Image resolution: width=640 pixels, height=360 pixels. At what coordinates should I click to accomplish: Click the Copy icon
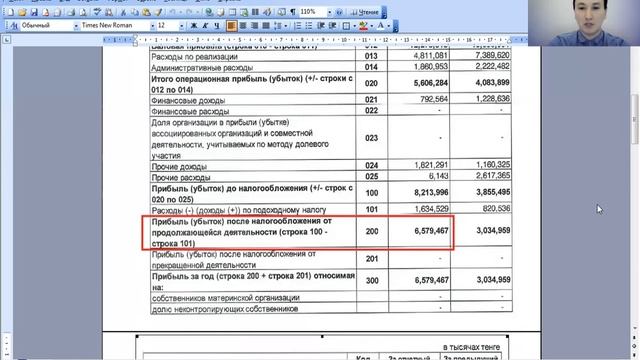coord(134,12)
